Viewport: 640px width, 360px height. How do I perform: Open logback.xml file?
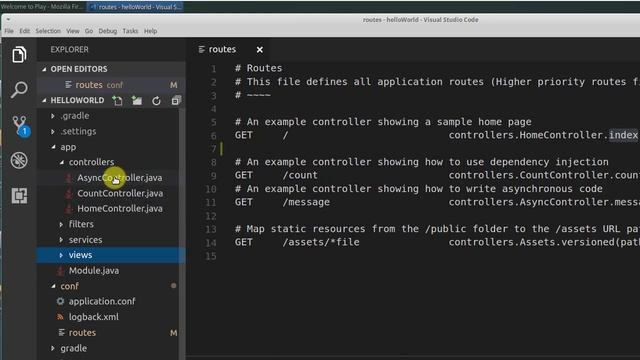[x=93, y=317]
